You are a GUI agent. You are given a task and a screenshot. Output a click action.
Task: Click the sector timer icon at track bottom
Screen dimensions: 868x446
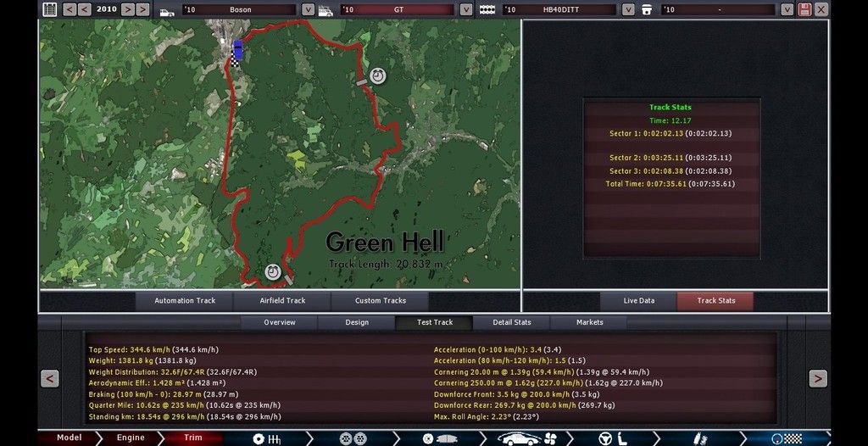tap(272, 272)
